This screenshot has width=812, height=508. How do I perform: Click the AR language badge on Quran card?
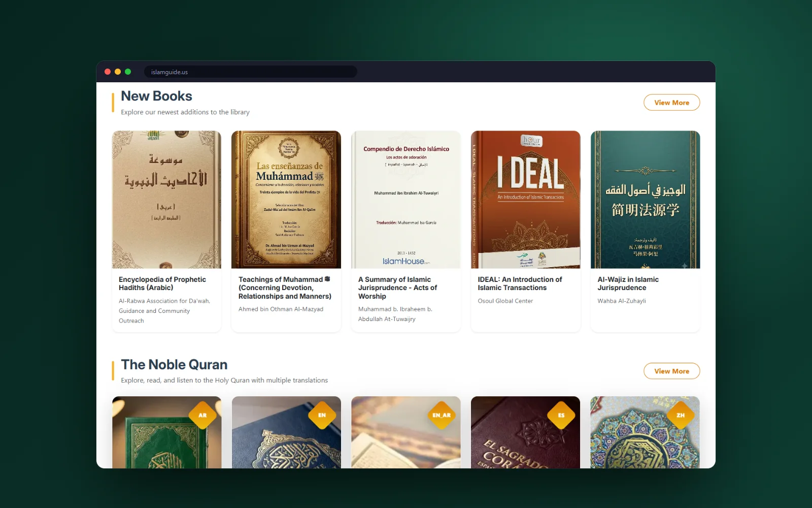point(202,415)
